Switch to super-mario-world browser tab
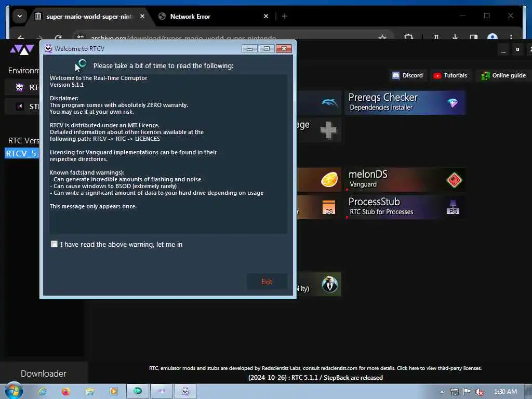 pyautogui.click(x=89, y=16)
